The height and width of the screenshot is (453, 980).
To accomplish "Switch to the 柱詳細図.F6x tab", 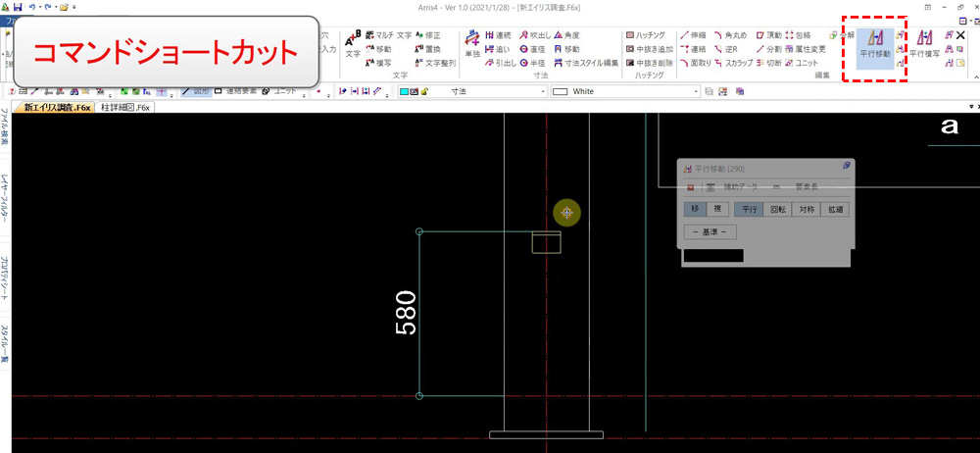I will (x=124, y=107).
